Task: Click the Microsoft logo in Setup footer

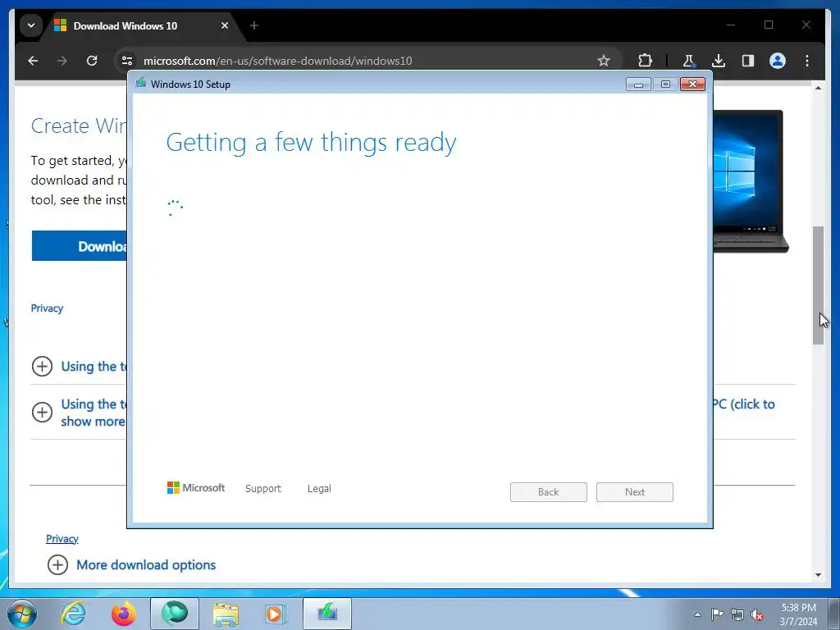Action: coord(196,487)
